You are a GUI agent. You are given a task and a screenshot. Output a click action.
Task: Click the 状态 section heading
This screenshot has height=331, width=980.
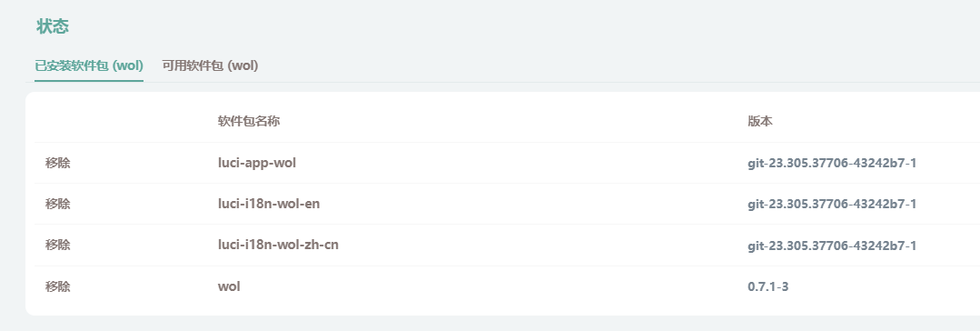pos(53,27)
